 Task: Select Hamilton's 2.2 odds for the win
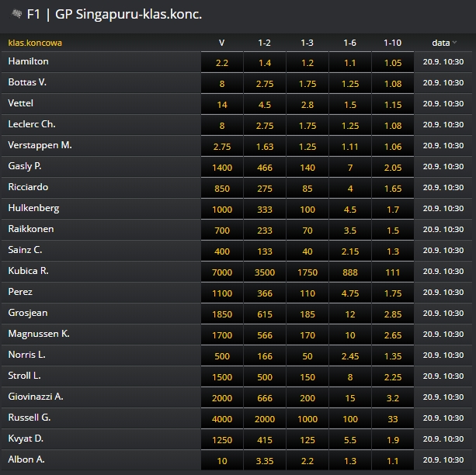pos(221,62)
